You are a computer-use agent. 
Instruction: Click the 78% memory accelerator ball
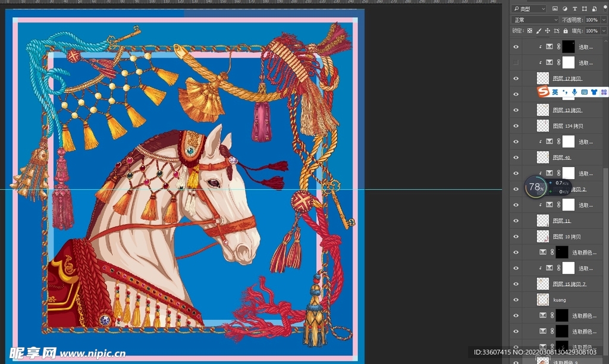coord(536,187)
